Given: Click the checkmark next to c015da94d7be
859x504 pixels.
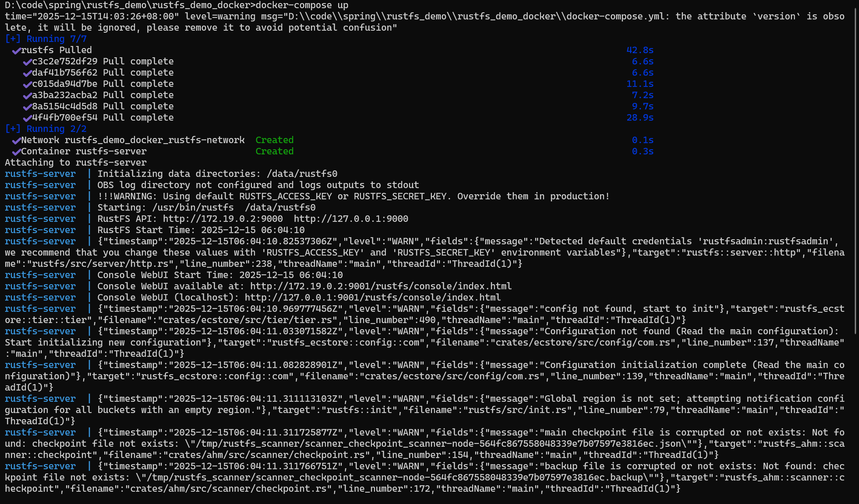Looking at the screenshot, I should [27, 85].
